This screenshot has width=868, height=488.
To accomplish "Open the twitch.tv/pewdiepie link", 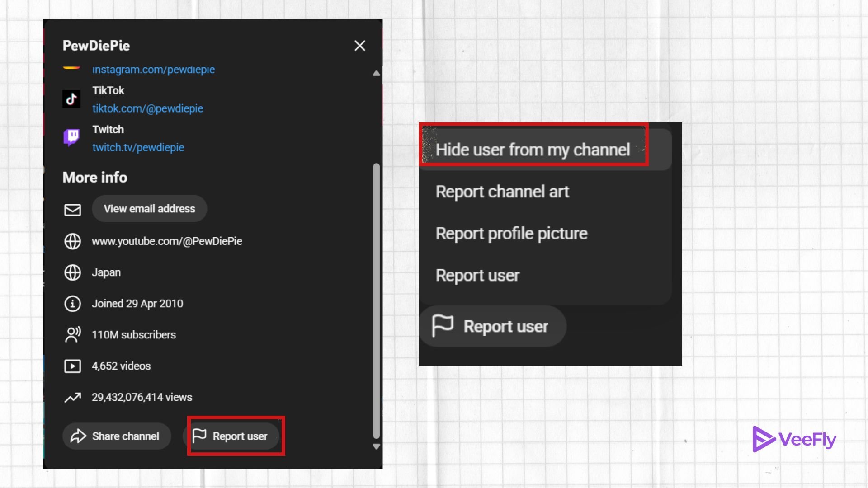I will 138,147.
